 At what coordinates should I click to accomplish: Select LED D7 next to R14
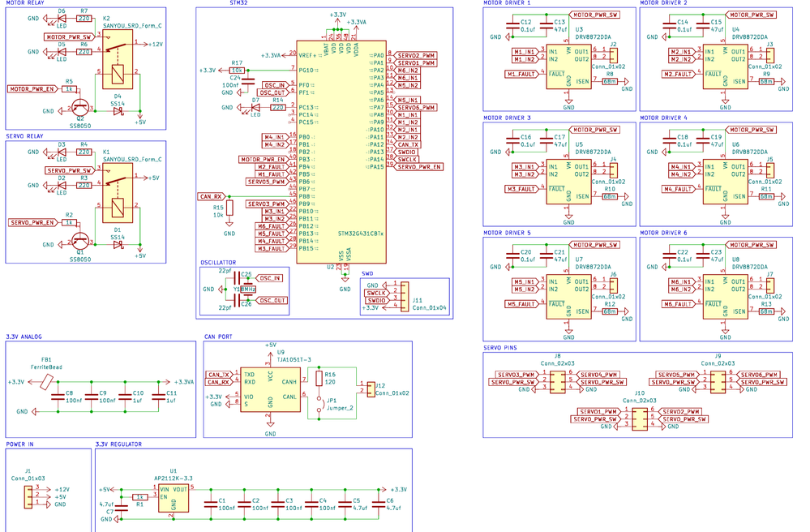tap(255, 107)
